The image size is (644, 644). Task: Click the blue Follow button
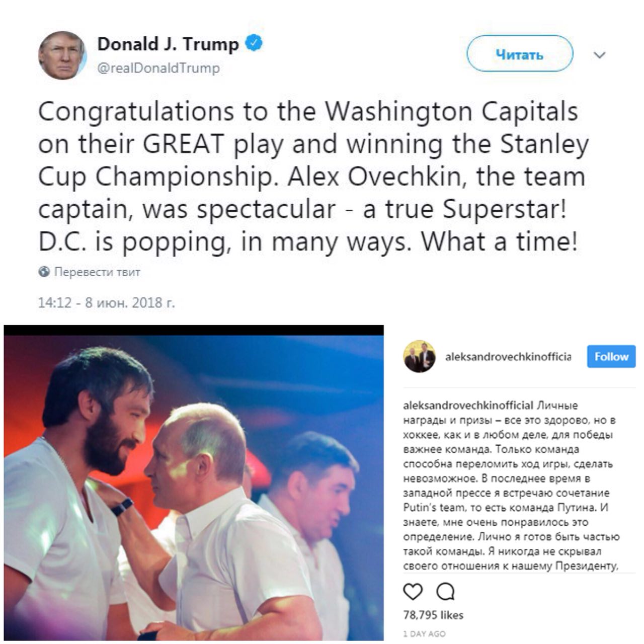tap(611, 357)
